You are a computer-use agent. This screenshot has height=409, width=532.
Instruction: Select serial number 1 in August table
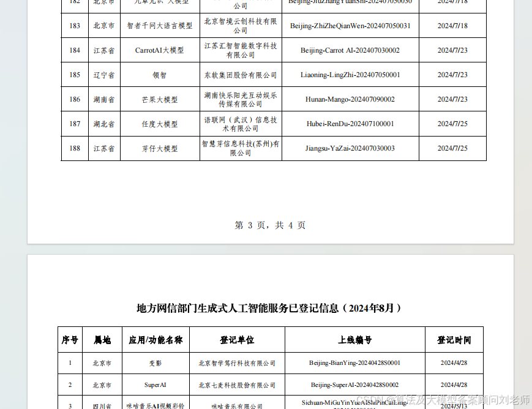point(70,363)
